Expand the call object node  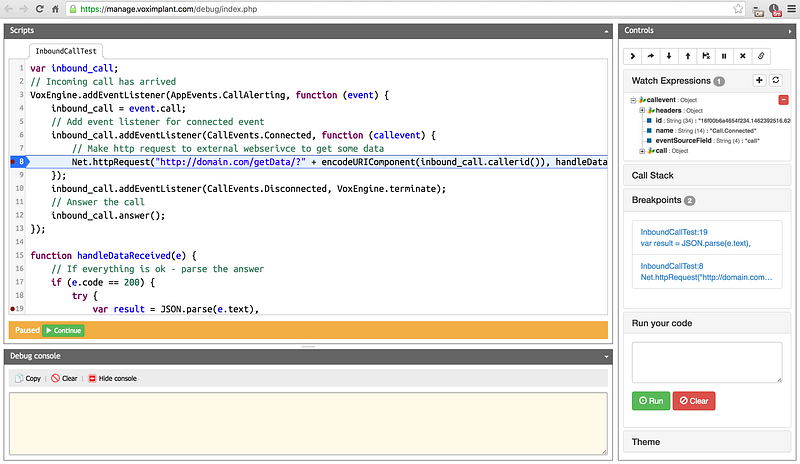coord(642,151)
